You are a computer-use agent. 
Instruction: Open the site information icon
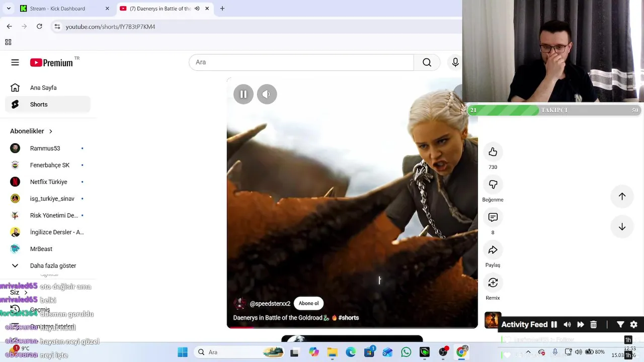57,27
